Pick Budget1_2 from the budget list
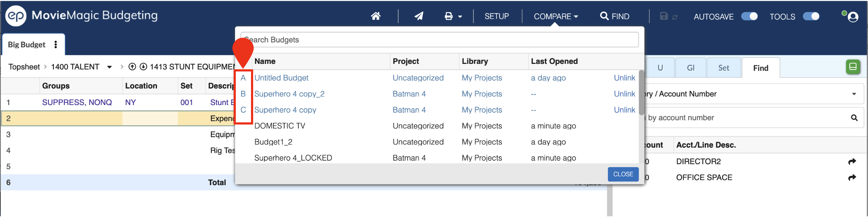868x218 pixels. tap(273, 142)
